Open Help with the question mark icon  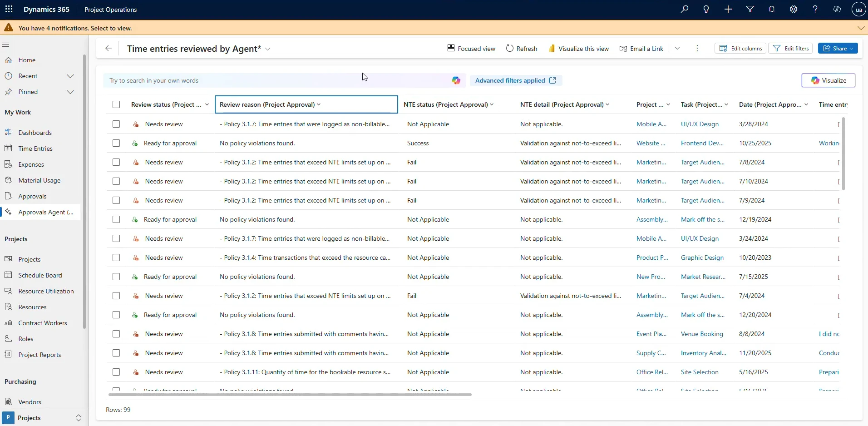tap(815, 9)
